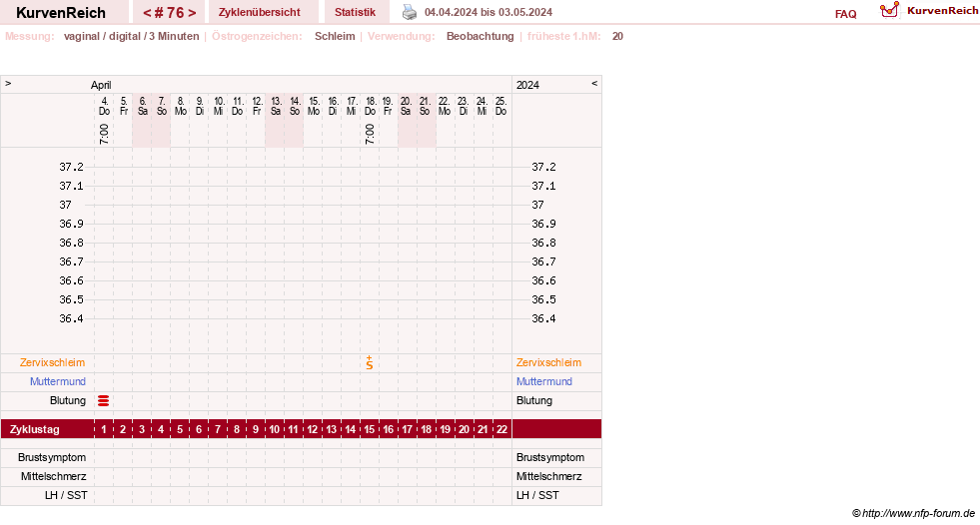Click the KurvenReich logo text at top right
Image resolution: width=980 pixels, height=525 pixels.
click(942, 10)
